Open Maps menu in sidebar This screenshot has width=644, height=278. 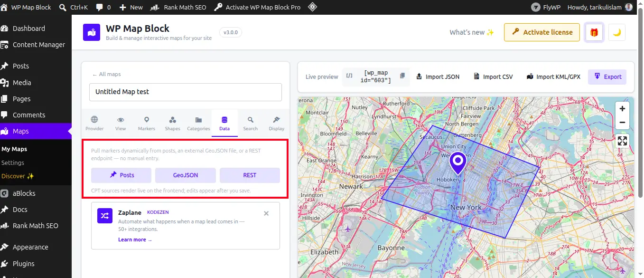[x=36, y=131]
